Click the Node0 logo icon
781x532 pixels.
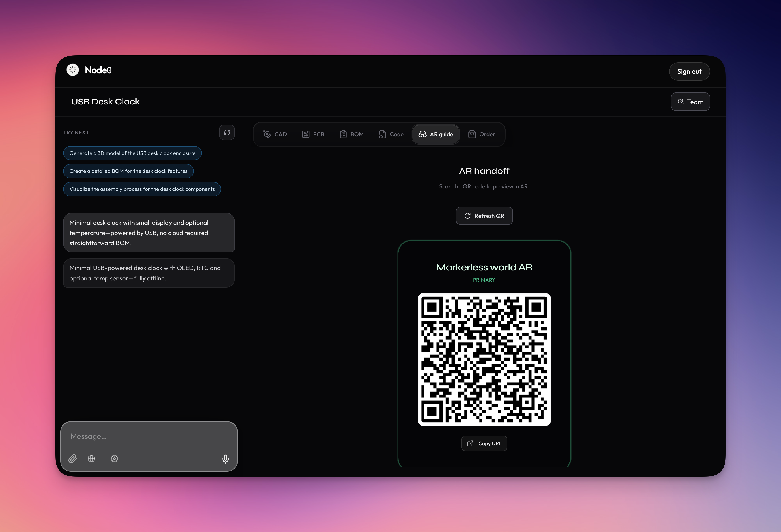point(73,70)
